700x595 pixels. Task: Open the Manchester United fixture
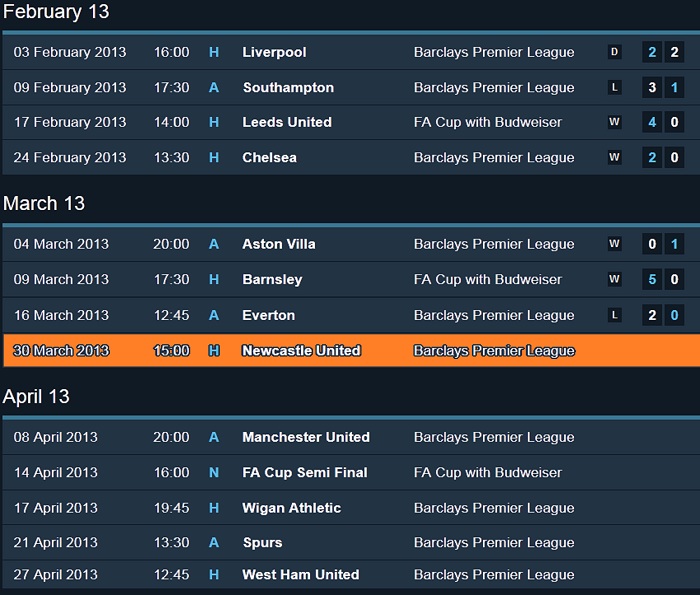(305, 437)
